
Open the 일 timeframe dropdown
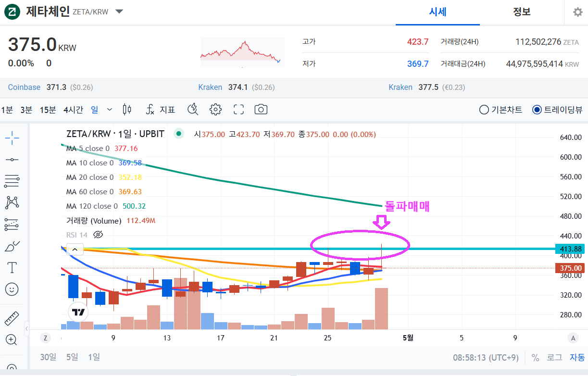click(109, 110)
